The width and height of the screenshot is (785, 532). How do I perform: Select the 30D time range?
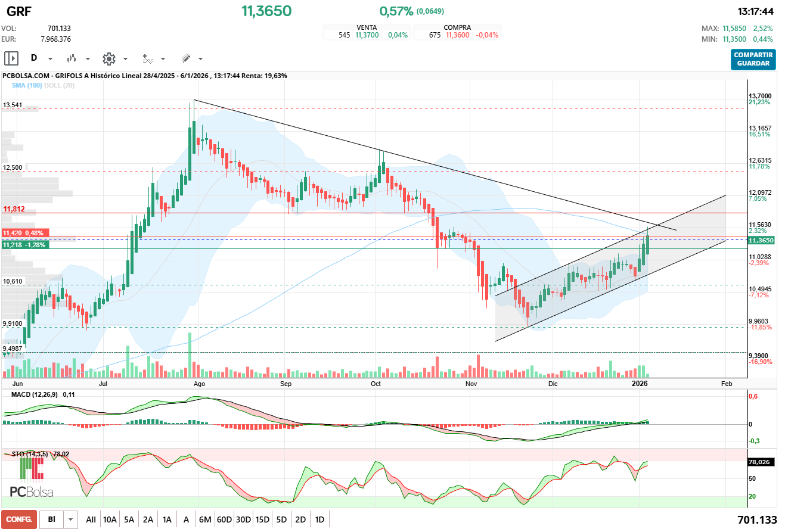coord(243,519)
